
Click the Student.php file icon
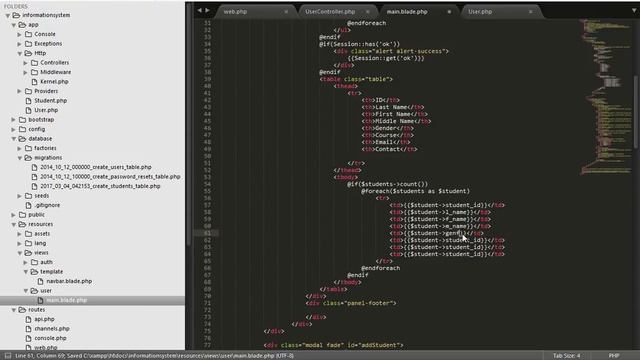[x=28, y=101]
